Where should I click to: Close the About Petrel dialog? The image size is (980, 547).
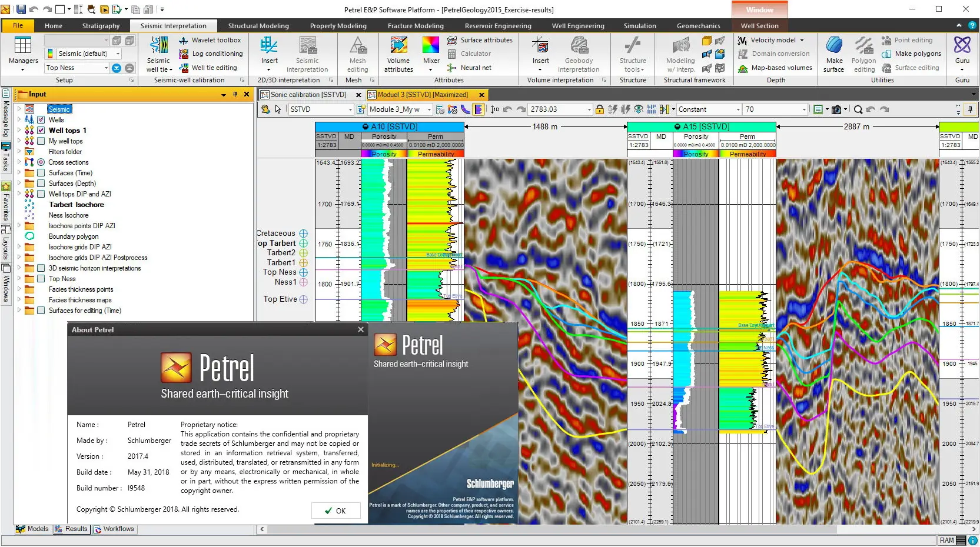click(x=361, y=329)
